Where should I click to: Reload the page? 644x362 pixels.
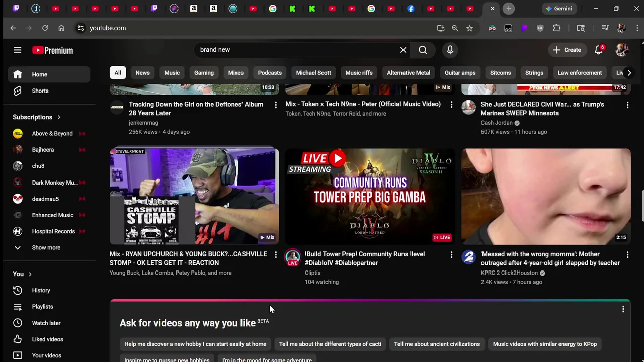pos(45,28)
